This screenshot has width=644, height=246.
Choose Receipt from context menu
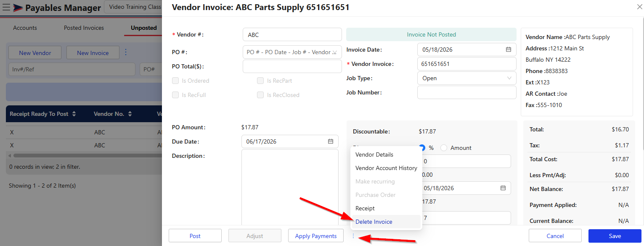[386, 208]
